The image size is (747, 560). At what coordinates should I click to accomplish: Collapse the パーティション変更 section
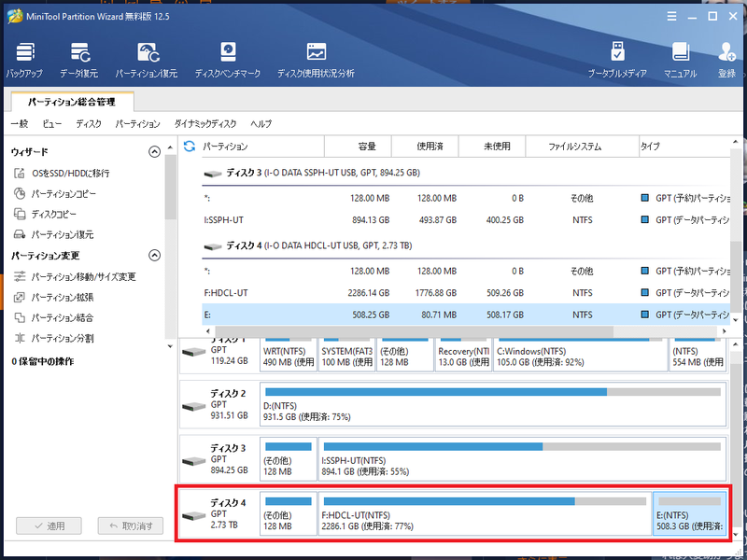pos(154,255)
